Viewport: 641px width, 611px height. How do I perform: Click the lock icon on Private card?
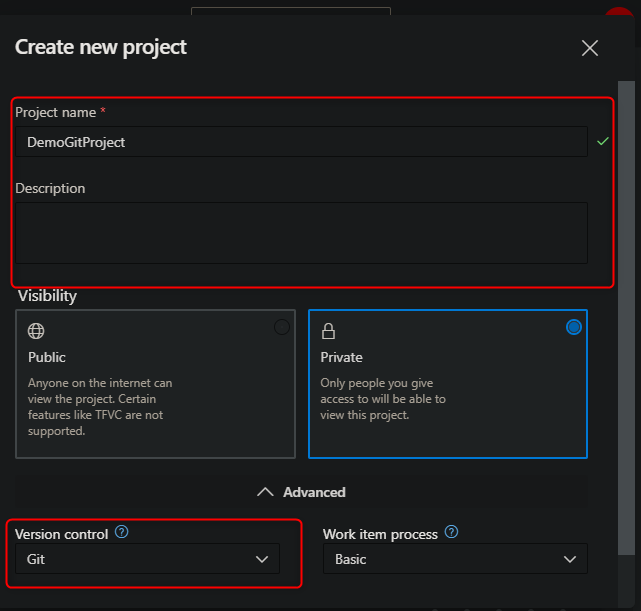tap(328, 332)
